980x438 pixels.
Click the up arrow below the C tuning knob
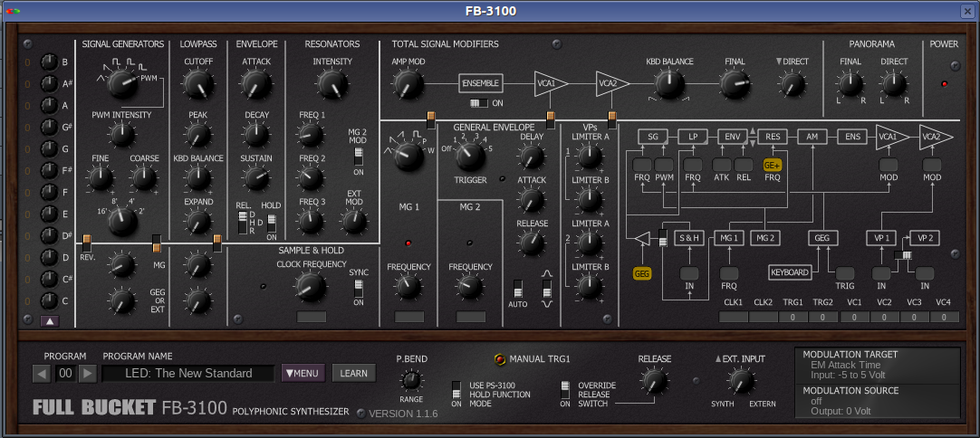pyautogui.click(x=50, y=321)
